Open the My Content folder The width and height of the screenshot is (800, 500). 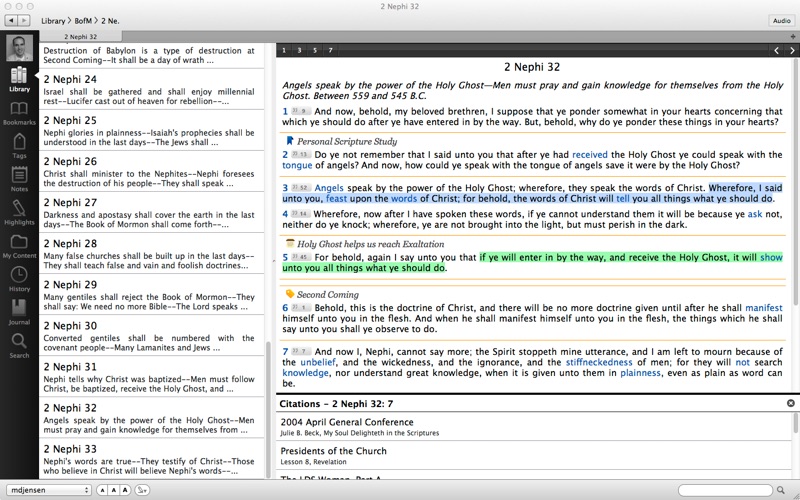pos(18,246)
